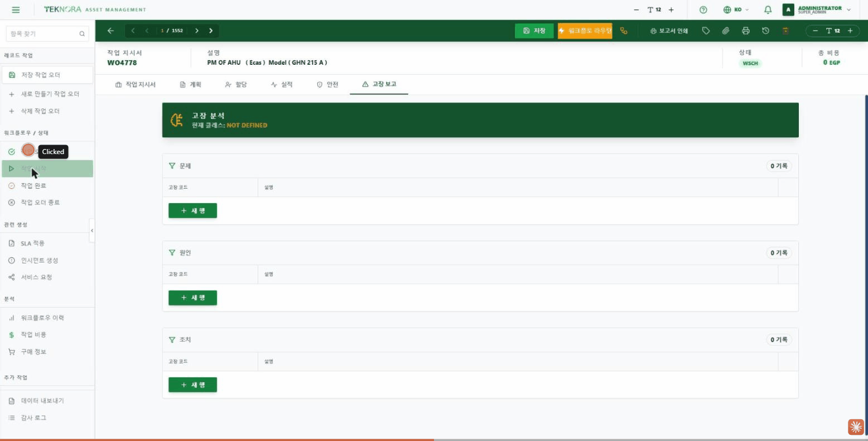Click the orange bookmark toolbar icon
Image resolution: width=868 pixels, height=441 pixels.
[x=785, y=31]
